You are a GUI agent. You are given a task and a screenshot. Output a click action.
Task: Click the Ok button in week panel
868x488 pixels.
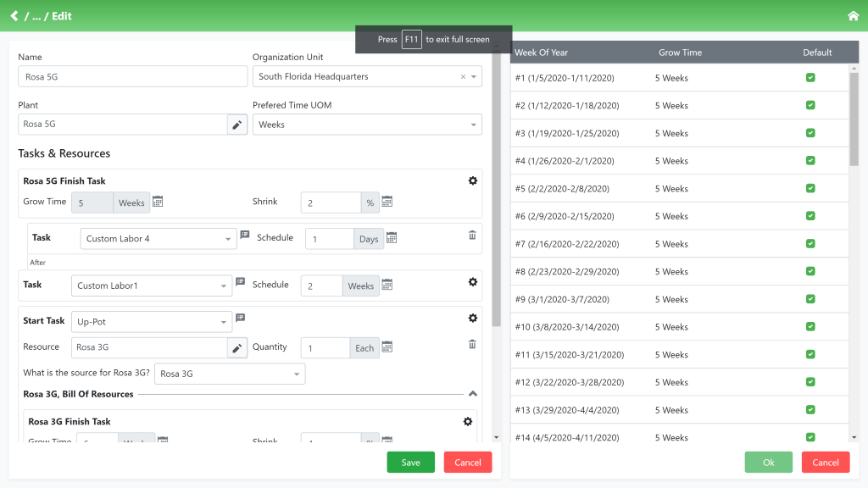[x=768, y=463]
